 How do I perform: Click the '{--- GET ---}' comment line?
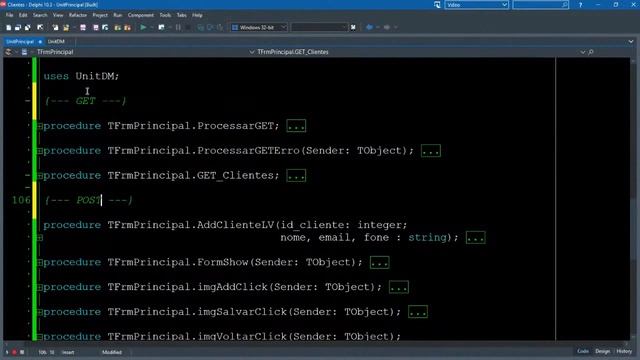tap(85, 101)
